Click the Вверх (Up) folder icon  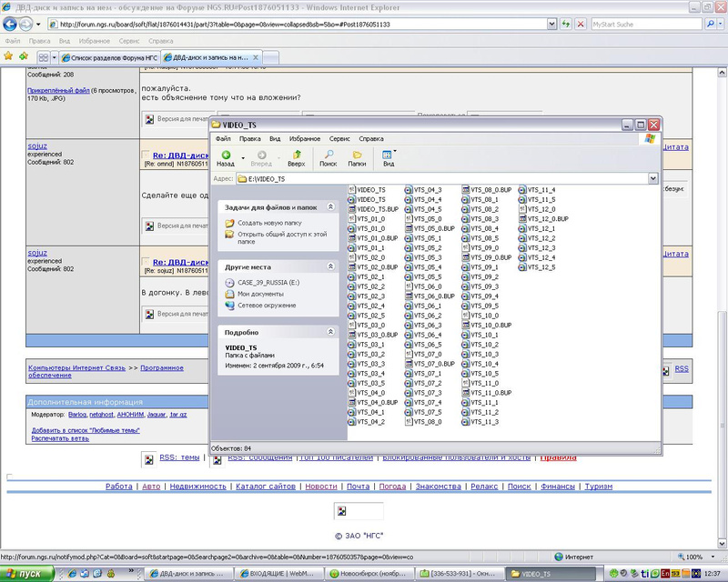click(x=296, y=158)
